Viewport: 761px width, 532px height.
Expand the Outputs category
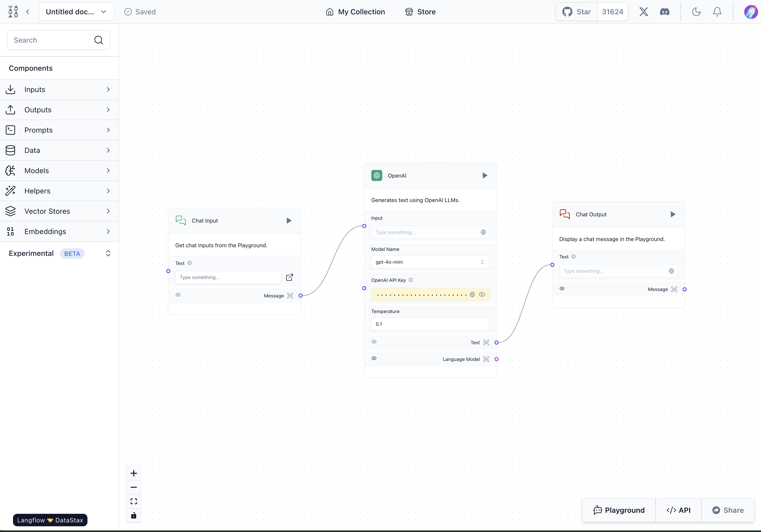(59, 109)
